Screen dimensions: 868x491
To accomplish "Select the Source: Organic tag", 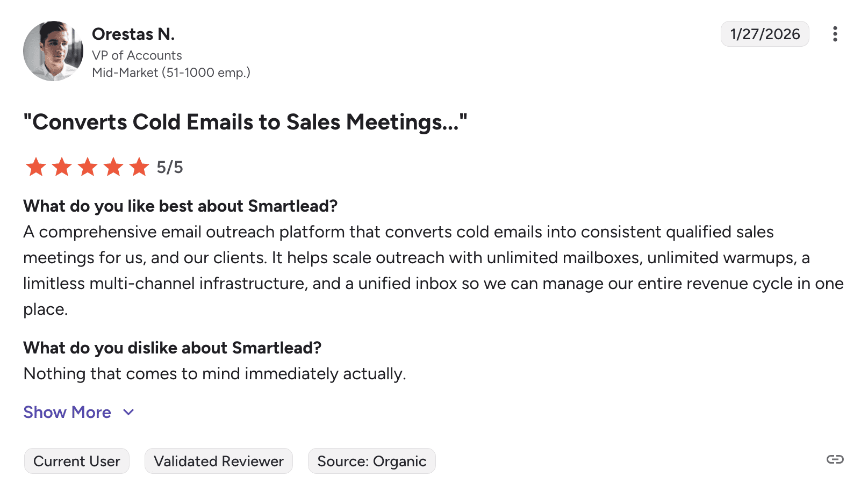I will pos(371,461).
